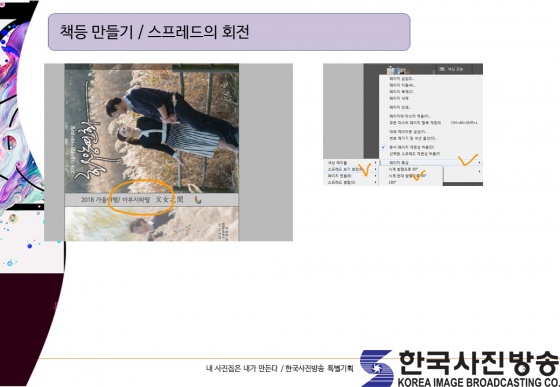
Task: Click 모든 마스터 페이지 항목 재정의 entry
Action: [x=415, y=123]
